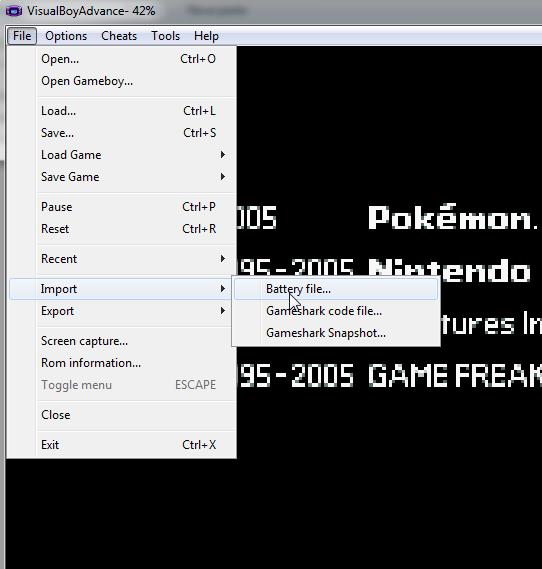Screen dimensions: 542x569
Task: Choose Close to close the ROM
Action: (x=122, y=415)
